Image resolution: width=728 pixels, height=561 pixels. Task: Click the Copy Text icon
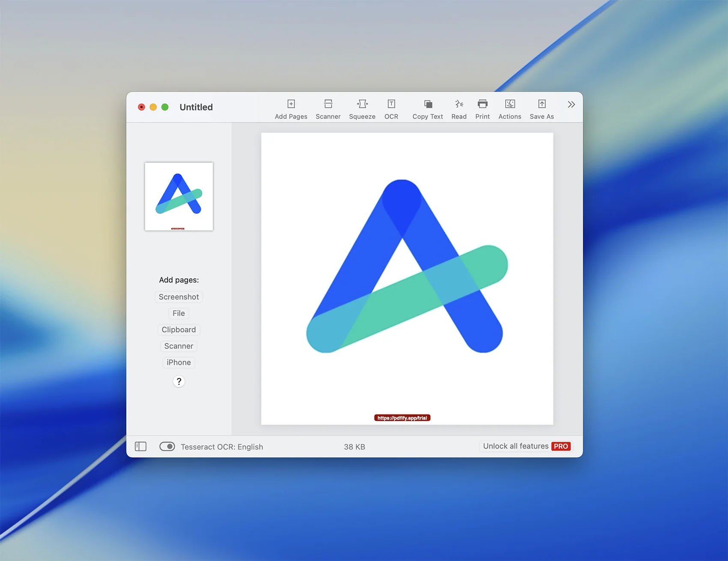point(427,104)
